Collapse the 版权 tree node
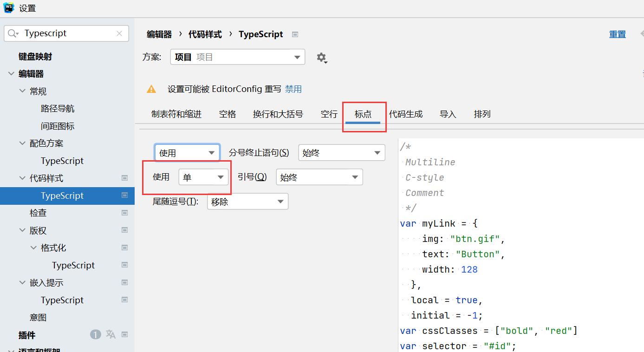The image size is (644, 352). [x=22, y=230]
